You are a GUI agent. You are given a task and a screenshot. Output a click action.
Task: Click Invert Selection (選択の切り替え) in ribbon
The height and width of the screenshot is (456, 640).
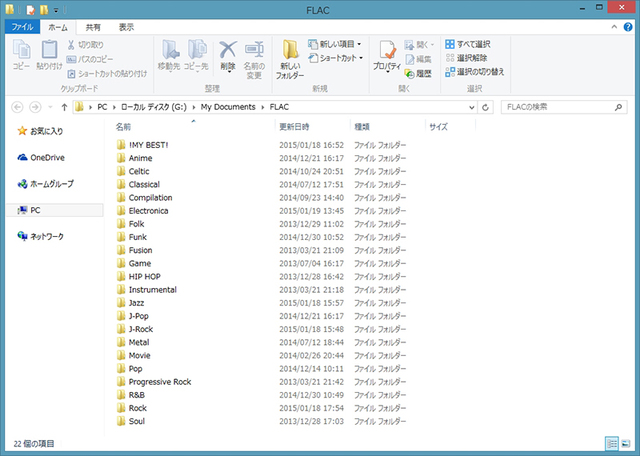tap(478, 72)
